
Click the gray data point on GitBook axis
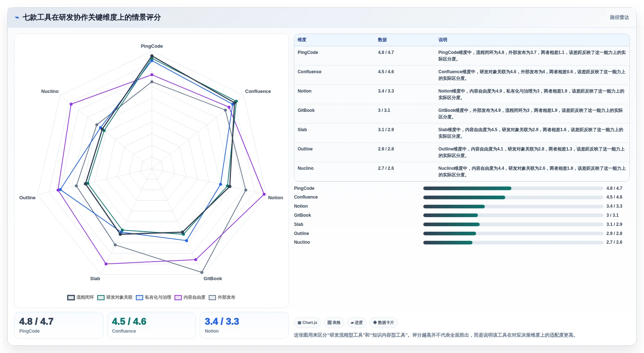point(202,272)
